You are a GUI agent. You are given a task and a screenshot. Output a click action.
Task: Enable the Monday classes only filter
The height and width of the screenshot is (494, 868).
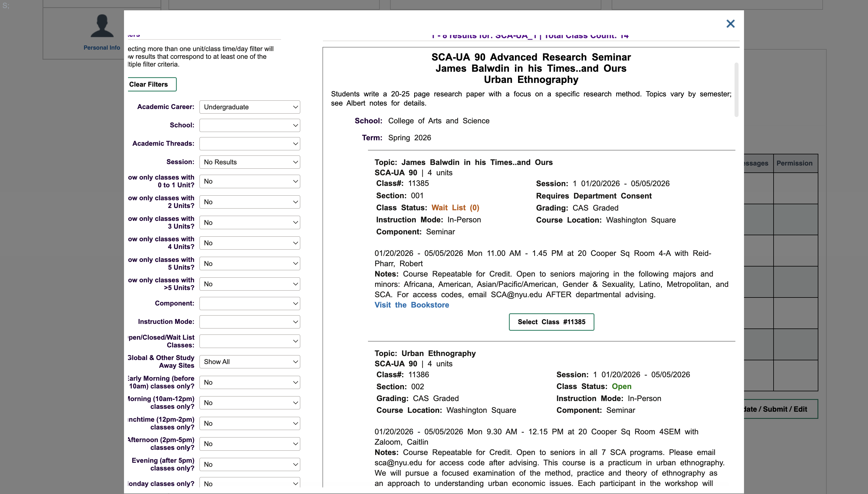point(249,483)
